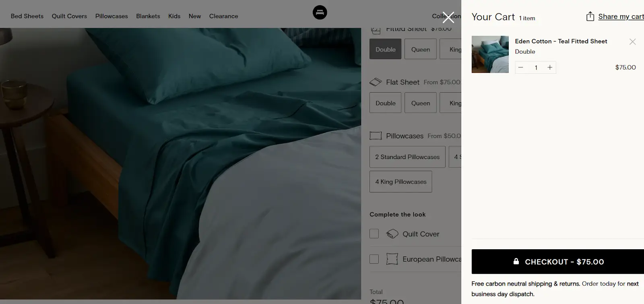Go to the Clearance section

(223, 16)
